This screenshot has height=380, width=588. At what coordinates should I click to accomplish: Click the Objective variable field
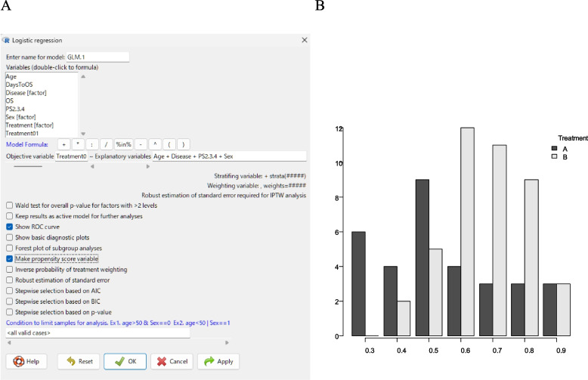[x=71, y=156]
